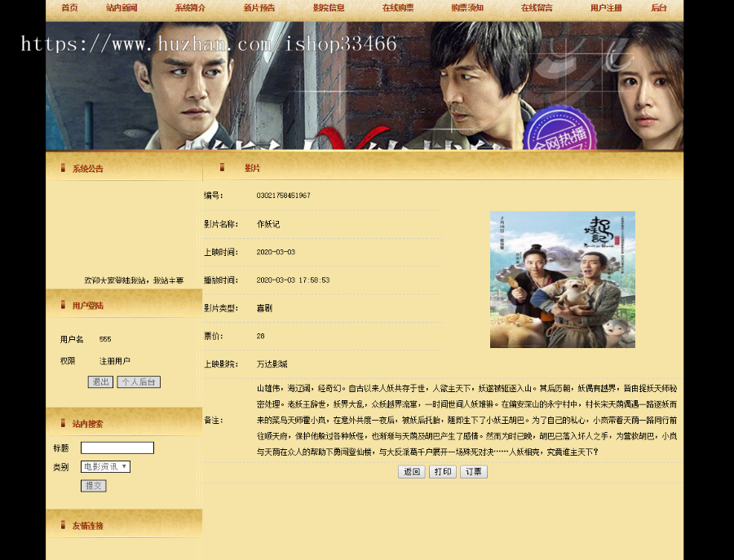Screen dimensions: 734x560
Task: Click the 订票 booking button
Action: [x=473, y=471]
